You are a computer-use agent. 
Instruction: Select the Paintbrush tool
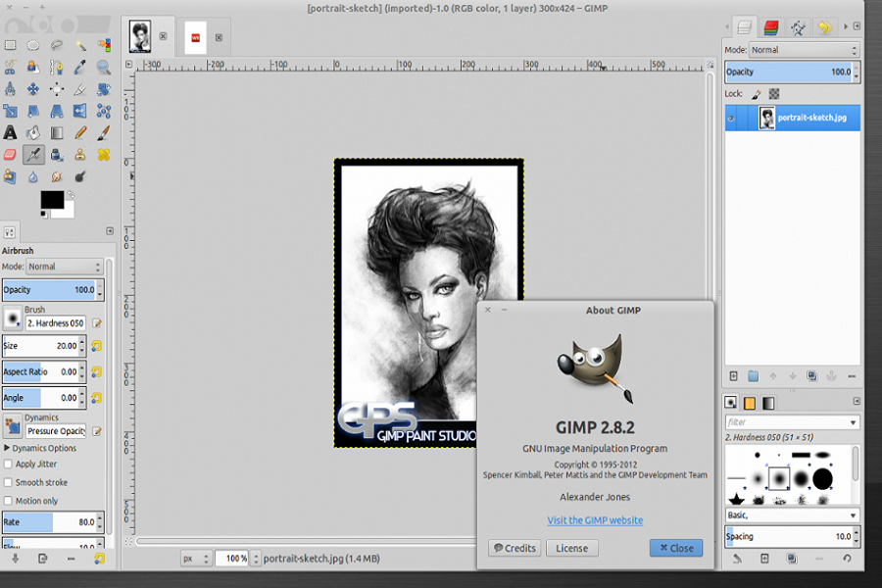pos(104,133)
